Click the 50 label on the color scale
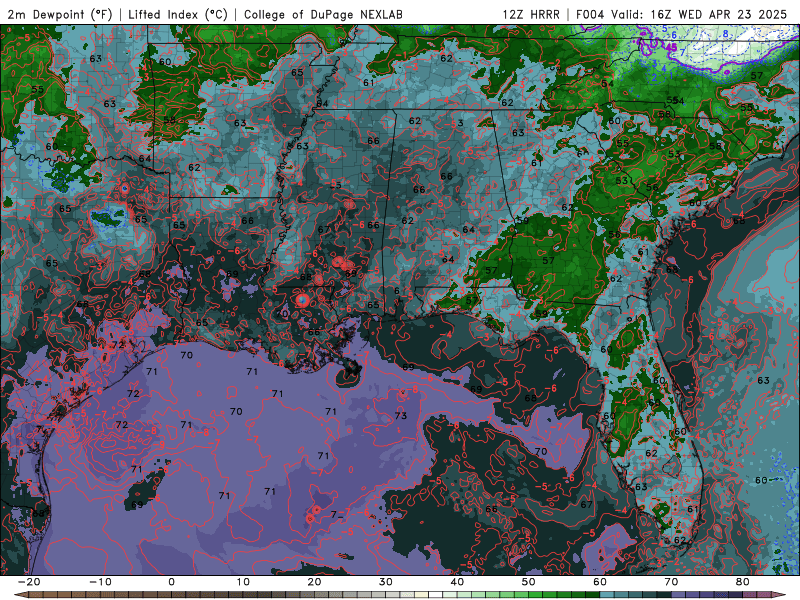 [529, 582]
